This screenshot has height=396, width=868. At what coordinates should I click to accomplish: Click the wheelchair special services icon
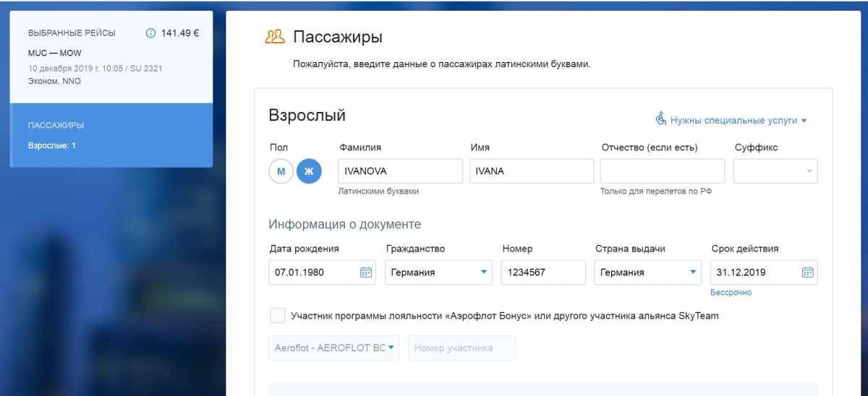(660, 119)
